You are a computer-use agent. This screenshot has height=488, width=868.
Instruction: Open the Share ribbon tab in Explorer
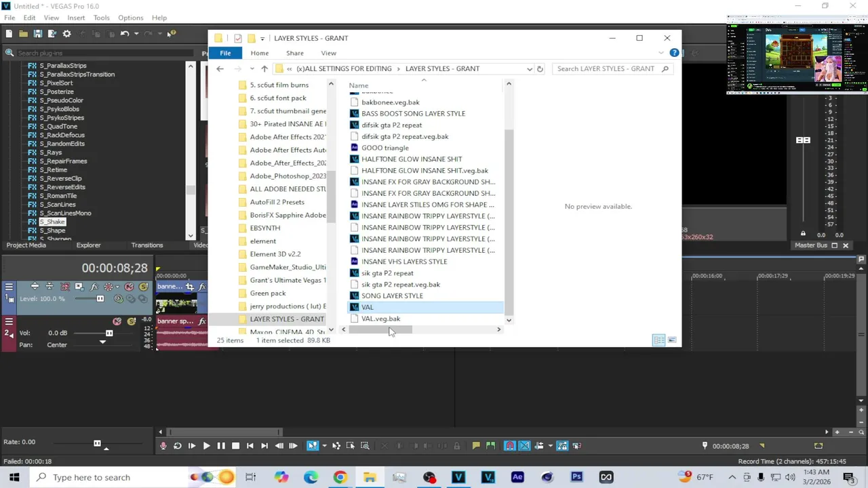[295, 53]
